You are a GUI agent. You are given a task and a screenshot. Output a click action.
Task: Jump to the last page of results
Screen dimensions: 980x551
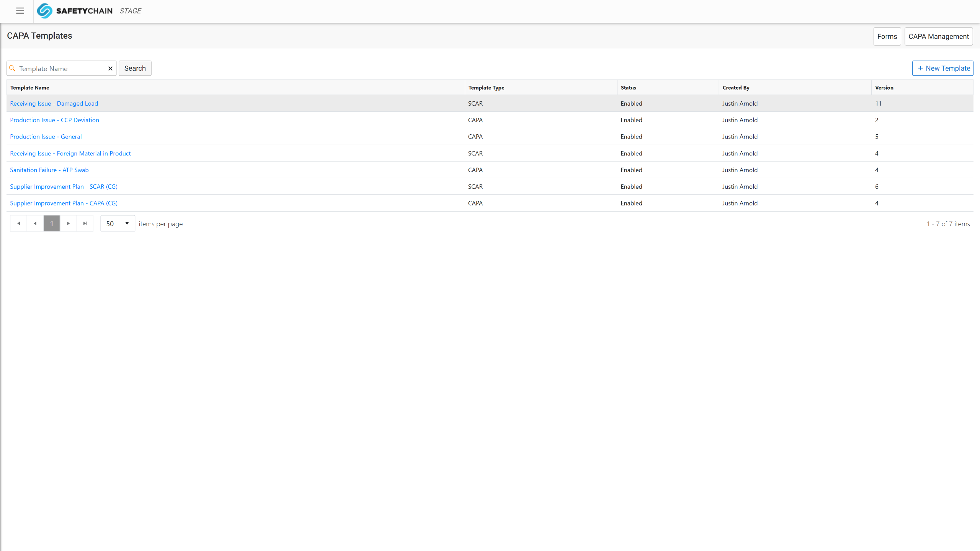pyautogui.click(x=85, y=223)
